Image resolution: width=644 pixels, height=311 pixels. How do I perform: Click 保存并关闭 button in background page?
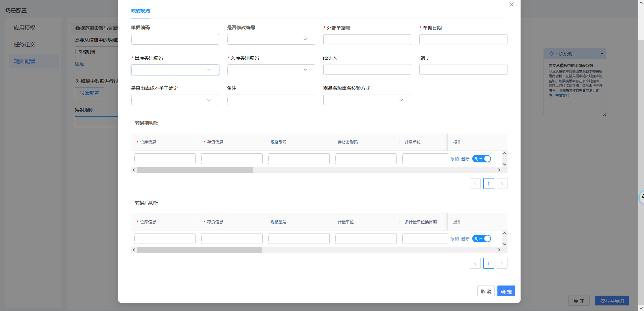click(612, 301)
